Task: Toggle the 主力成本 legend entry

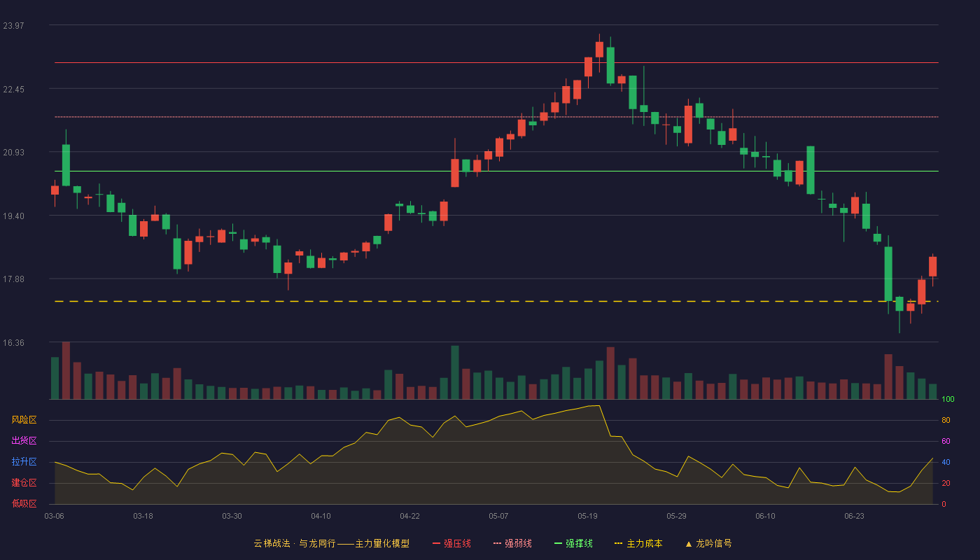Action: coord(638,543)
